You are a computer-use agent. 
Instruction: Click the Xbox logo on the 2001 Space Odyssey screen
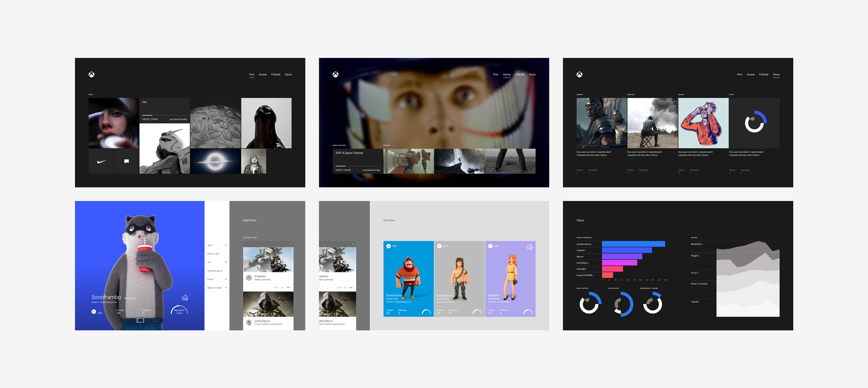pyautogui.click(x=335, y=75)
